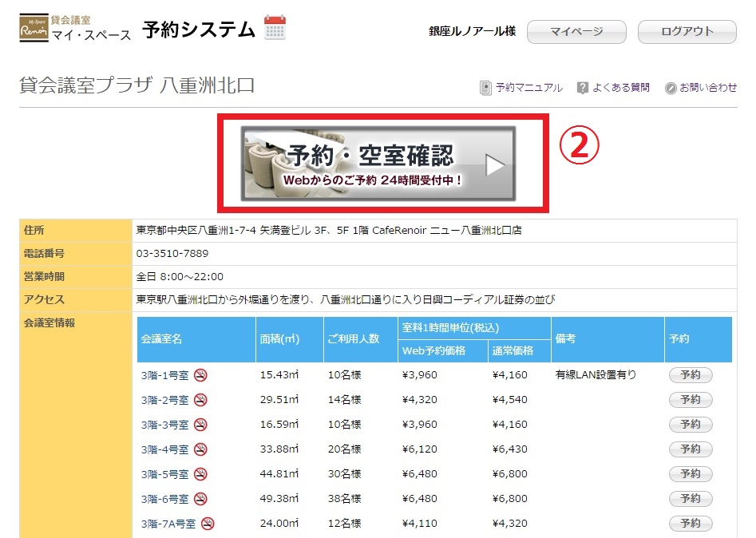
Task: Click the Web予約価格 column header
Action: coord(442,351)
